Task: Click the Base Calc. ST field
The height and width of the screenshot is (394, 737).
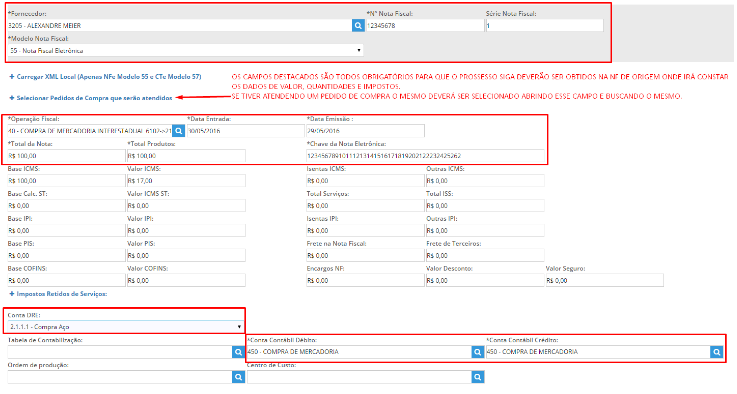Action: click(66, 205)
